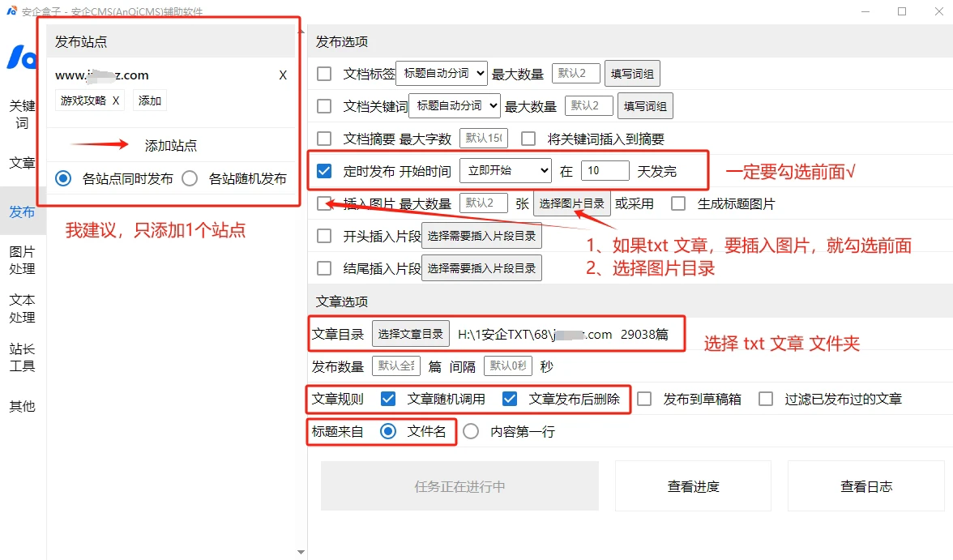
Task: Remove the site www domain with X
Action: [x=283, y=75]
